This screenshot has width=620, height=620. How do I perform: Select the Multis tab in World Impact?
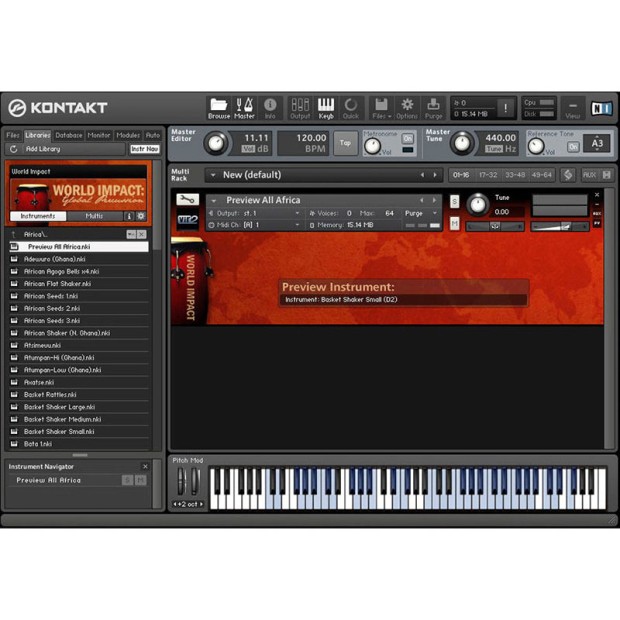(x=94, y=216)
